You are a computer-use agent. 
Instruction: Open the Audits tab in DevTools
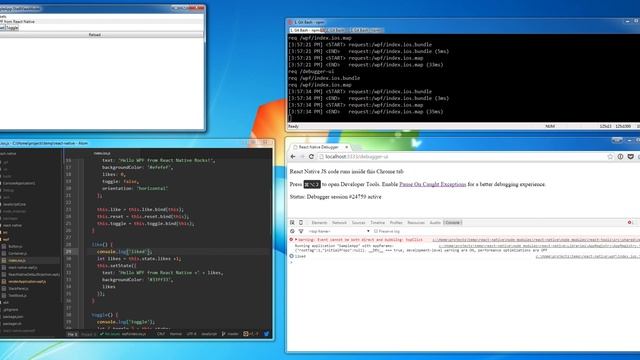pyautogui.click(x=435, y=222)
